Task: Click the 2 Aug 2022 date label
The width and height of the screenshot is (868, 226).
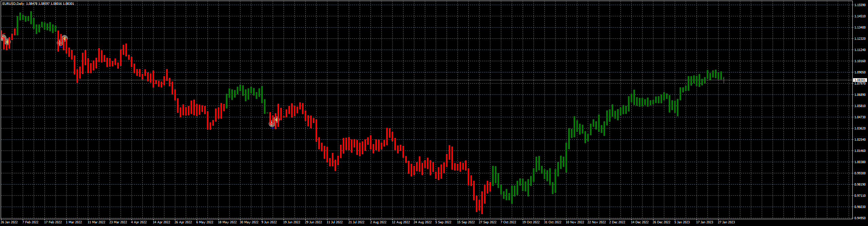Action: [378, 222]
